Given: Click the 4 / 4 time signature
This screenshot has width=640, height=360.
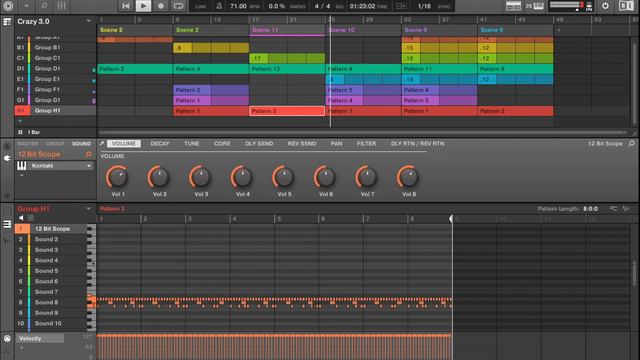Looking at the screenshot, I should [322, 6].
